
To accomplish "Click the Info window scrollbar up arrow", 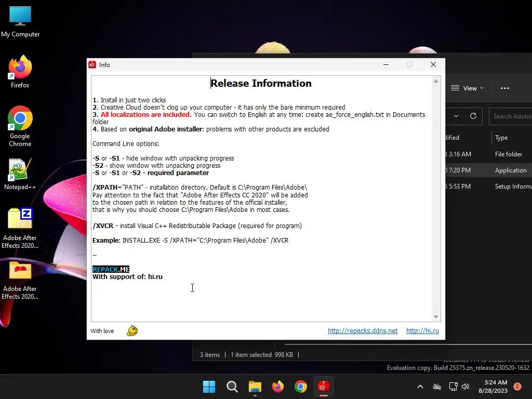I will pos(436,81).
